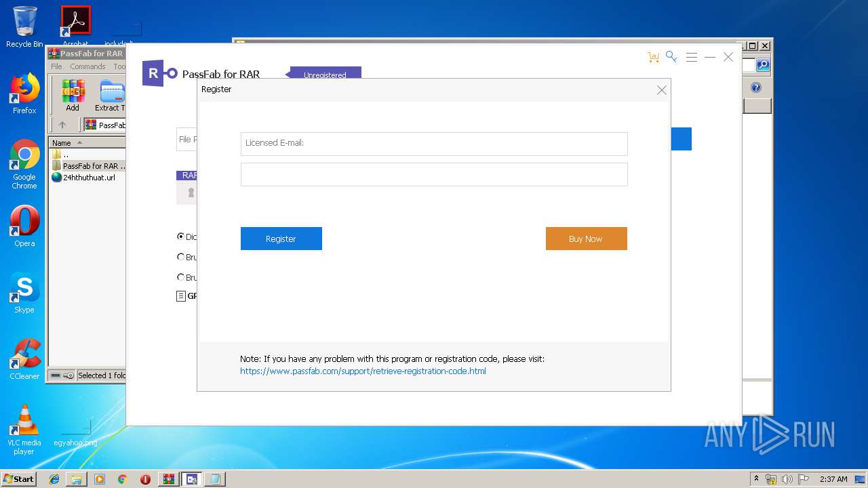Maximize the background window
The height and width of the screenshot is (488, 868).
753,46
